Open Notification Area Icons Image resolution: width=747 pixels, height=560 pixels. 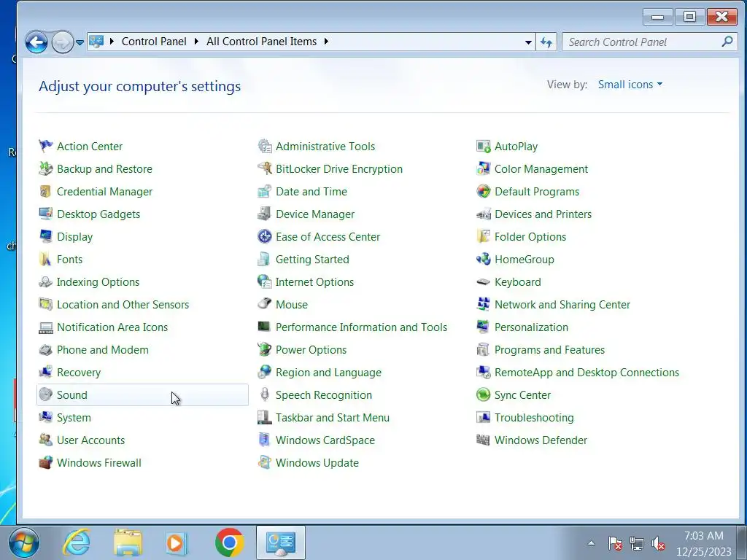(x=112, y=327)
